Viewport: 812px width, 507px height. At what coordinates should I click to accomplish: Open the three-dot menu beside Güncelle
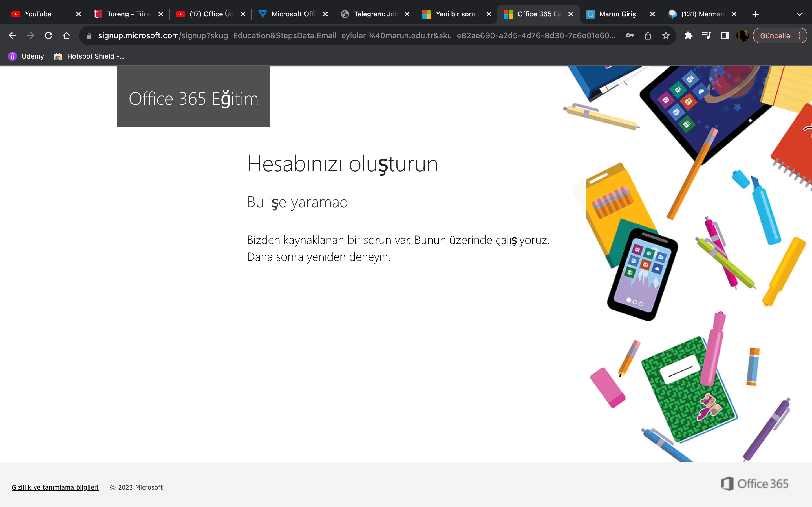click(x=800, y=35)
